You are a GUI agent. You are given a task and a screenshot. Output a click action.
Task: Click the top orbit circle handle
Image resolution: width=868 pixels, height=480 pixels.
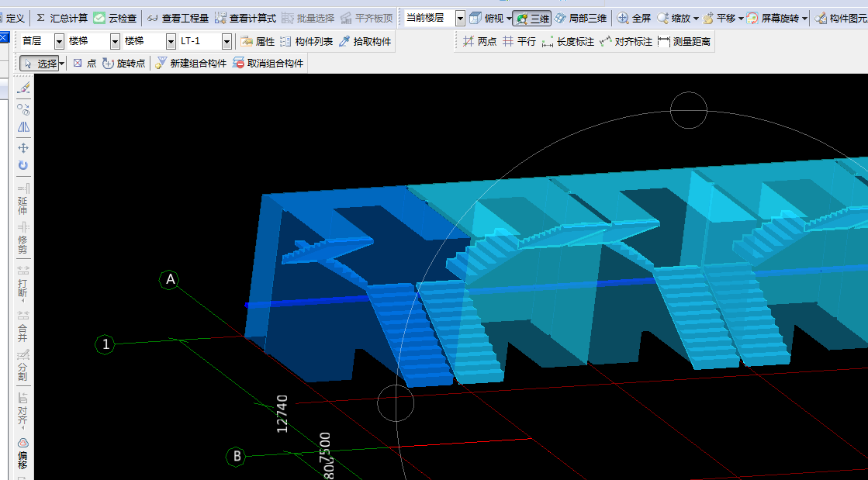[689, 110]
